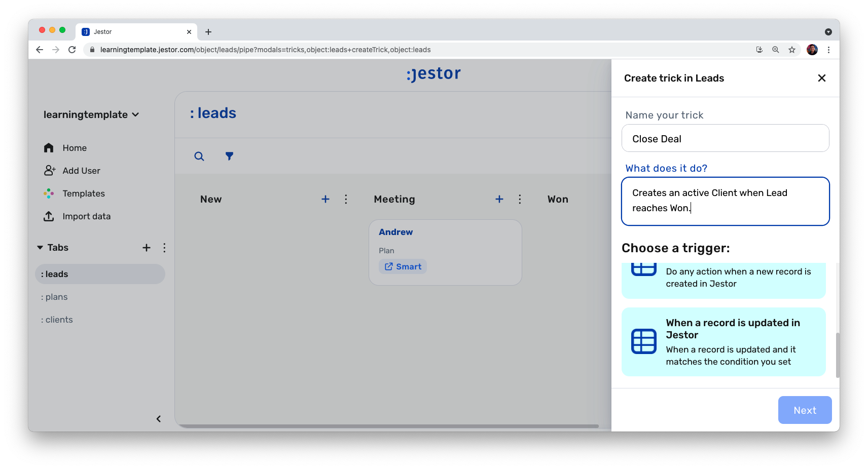The height and width of the screenshot is (469, 868).
Task: Select the Jestor browser tab
Action: click(136, 32)
